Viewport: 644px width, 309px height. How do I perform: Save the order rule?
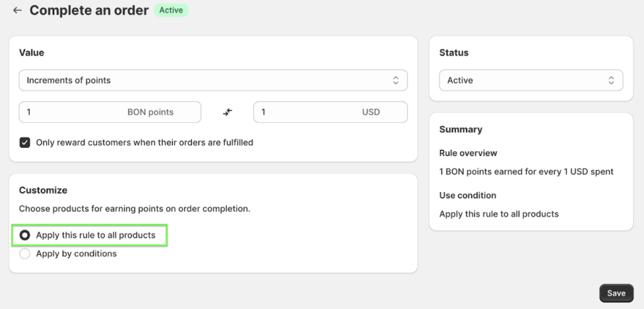616,293
